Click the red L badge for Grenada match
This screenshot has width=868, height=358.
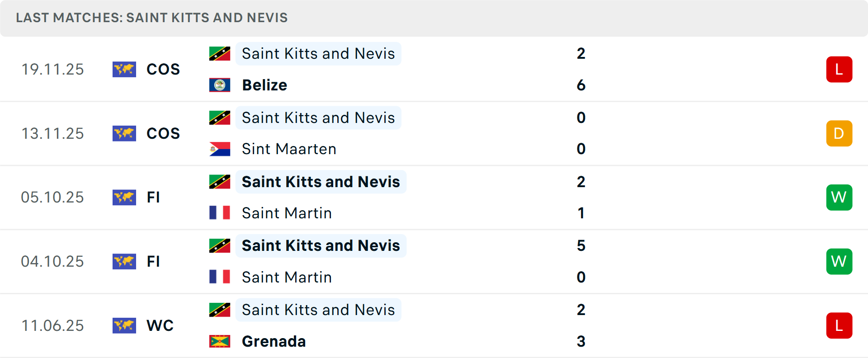point(839,325)
